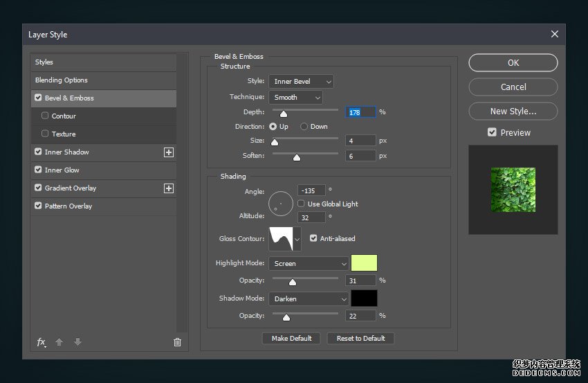Enable the Texture checkbox
588x383 pixels.
45,134
